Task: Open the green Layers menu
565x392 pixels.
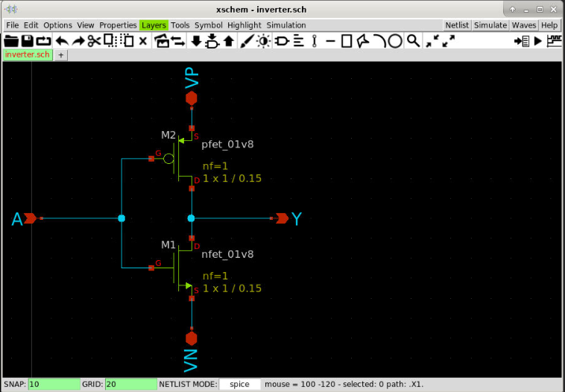Action: 154,25
